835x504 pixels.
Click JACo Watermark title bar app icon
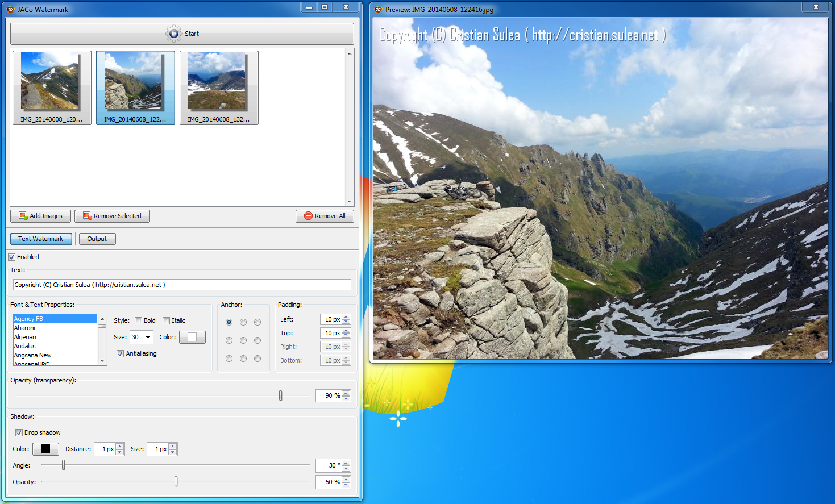pos(10,10)
